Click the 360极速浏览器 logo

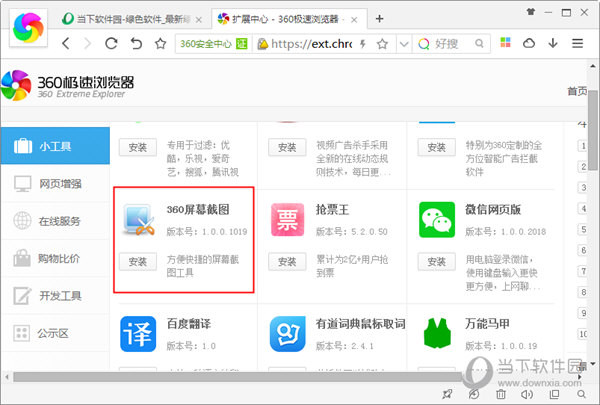pyautogui.click(x=67, y=86)
